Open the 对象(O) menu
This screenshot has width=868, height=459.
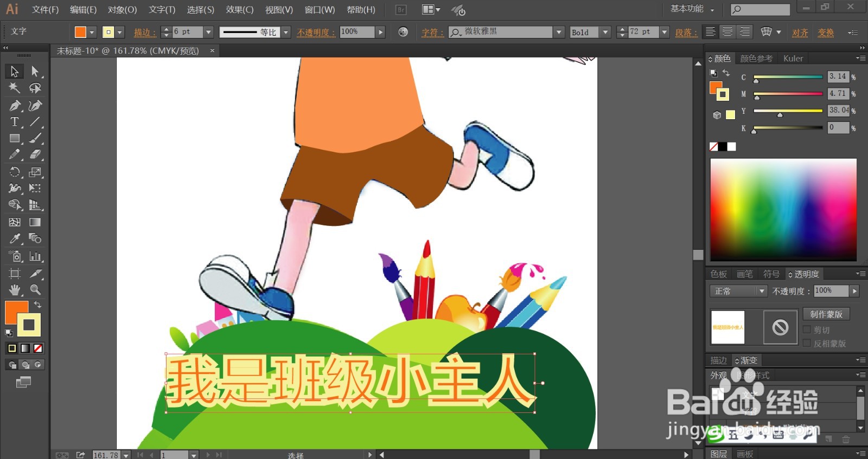click(x=122, y=10)
